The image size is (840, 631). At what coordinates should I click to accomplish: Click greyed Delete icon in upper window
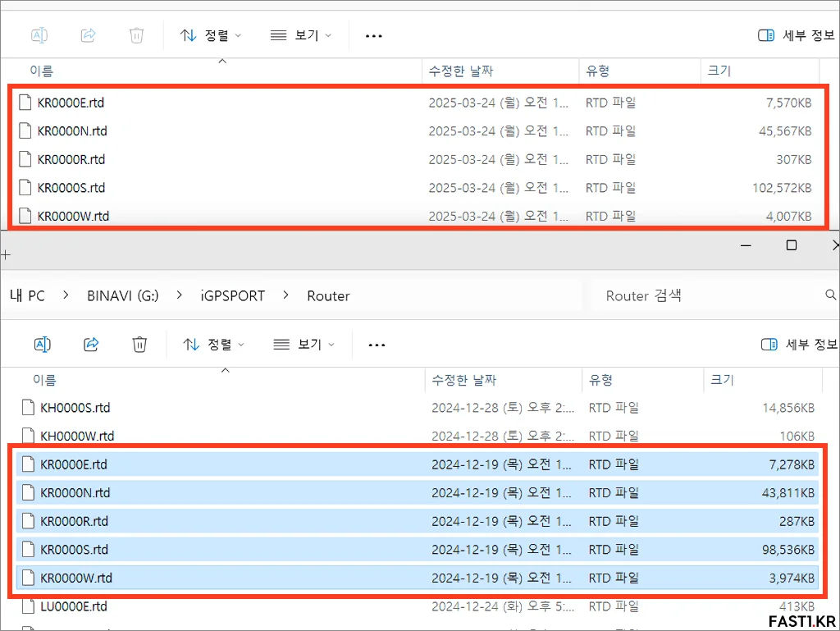(x=137, y=35)
